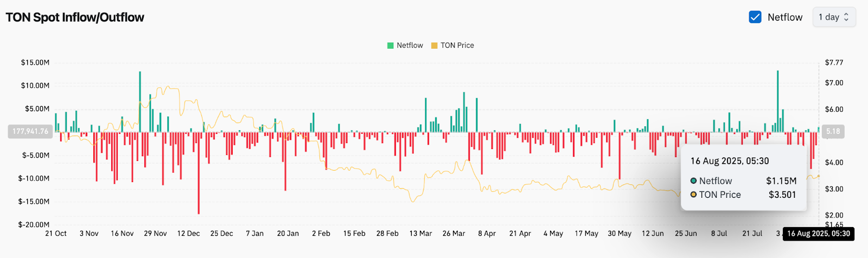This screenshot has width=868, height=258.
Task: Click the $7.77 label on right axis
Action: tap(834, 63)
